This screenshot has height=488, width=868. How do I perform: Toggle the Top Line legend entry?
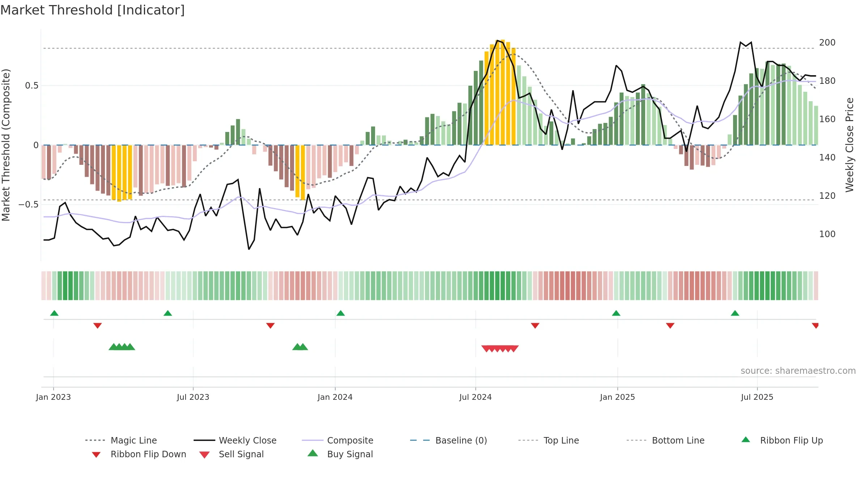pos(549,440)
